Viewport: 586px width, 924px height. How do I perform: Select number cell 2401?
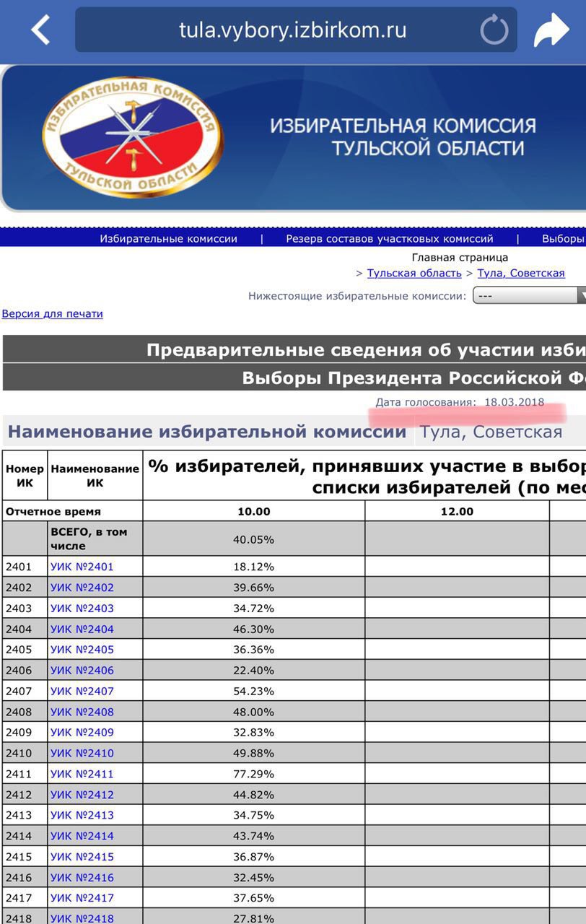coord(19,567)
